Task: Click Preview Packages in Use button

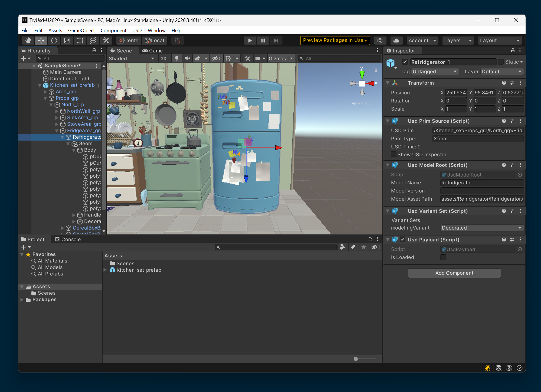Action: (335, 41)
